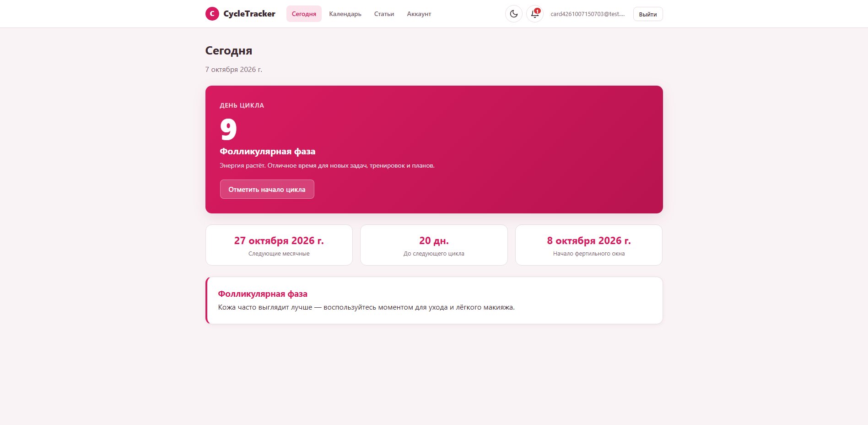Click the 8 октября 2026 г. card
Image resolution: width=868 pixels, height=425 pixels.
click(x=589, y=245)
